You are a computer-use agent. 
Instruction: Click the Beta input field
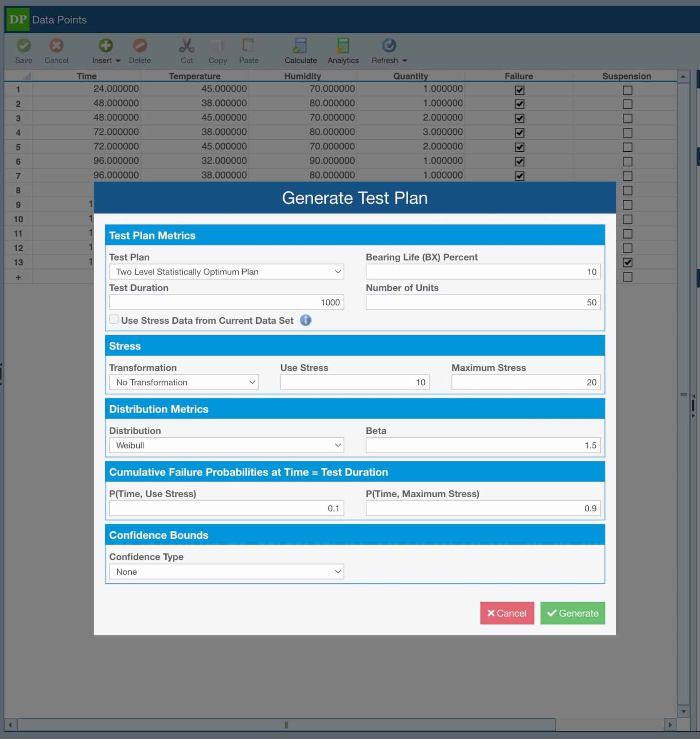tap(483, 445)
